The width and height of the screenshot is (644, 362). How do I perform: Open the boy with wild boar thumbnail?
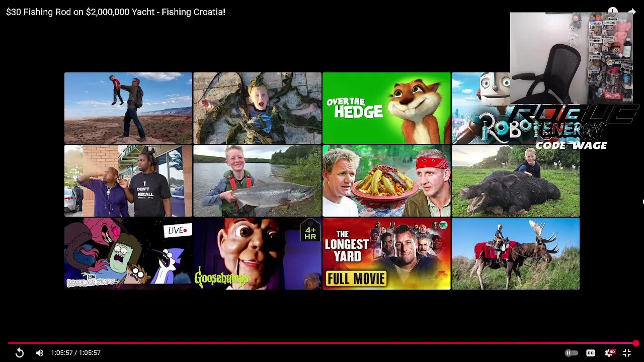pyautogui.click(x=516, y=181)
